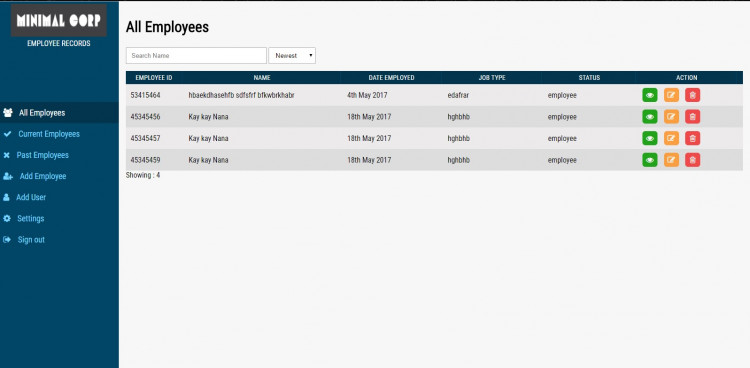Delete employee 45345459 using trash icon
The height and width of the screenshot is (368, 750).
[x=693, y=160]
